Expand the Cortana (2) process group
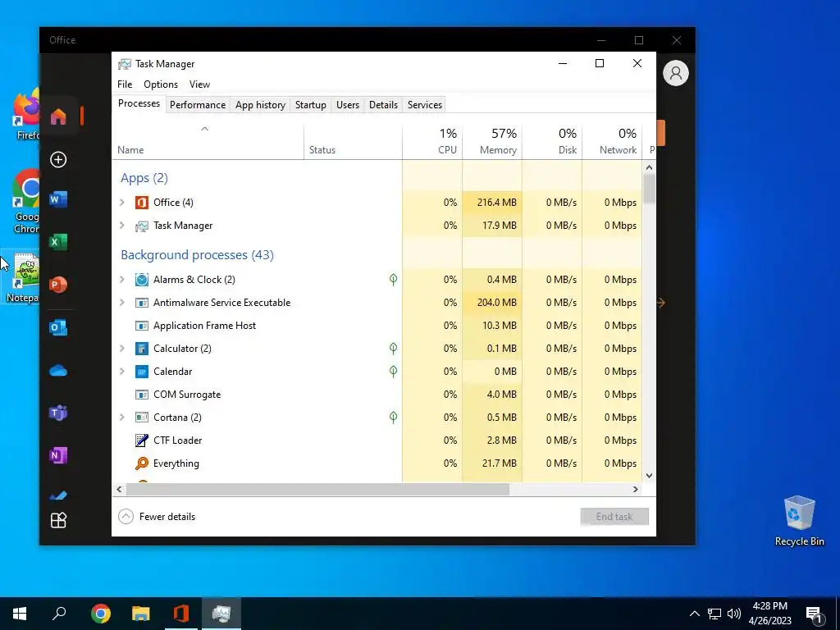 pos(122,418)
